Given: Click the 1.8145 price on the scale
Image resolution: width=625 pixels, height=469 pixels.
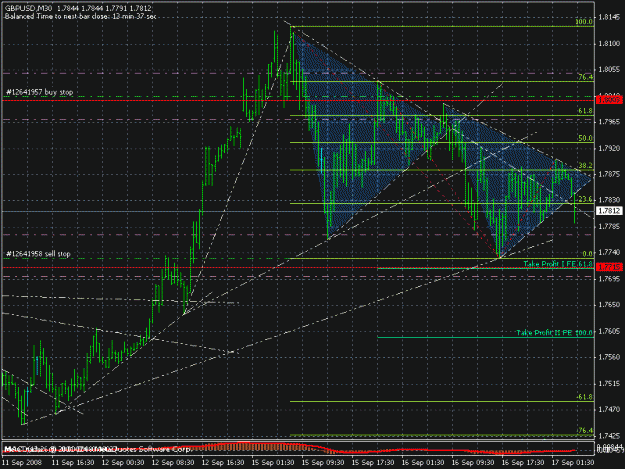Looking at the screenshot, I should pyautogui.click(x=609, y=17).
